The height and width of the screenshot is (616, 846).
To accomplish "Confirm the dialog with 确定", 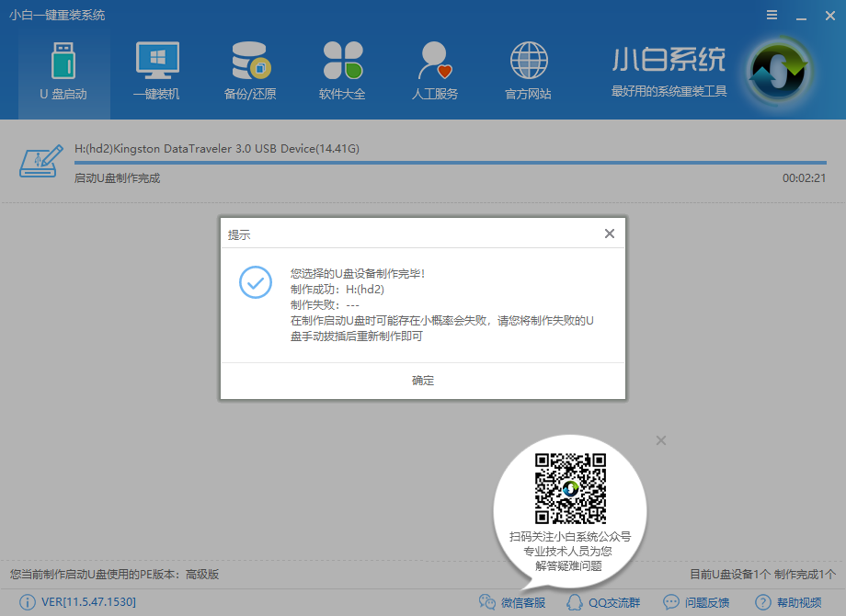I will [422, 380].
